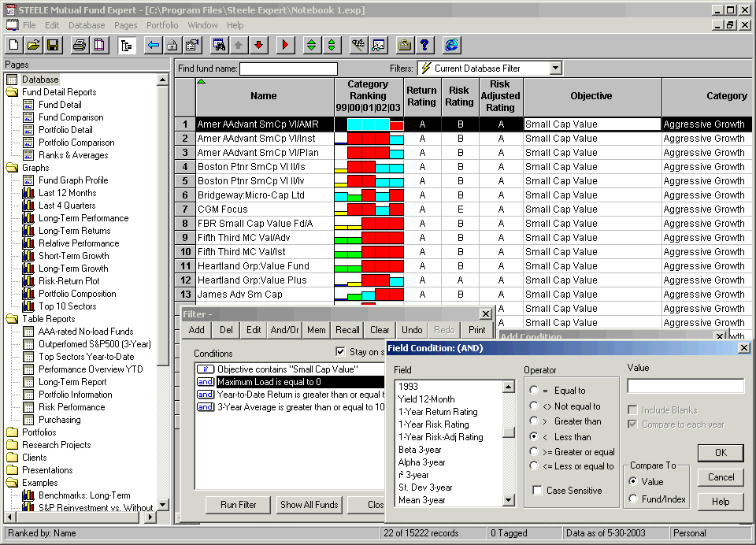Viewport: 756px width, 545px height.
Task: Open the Window menu
Action: pos(202,24)
